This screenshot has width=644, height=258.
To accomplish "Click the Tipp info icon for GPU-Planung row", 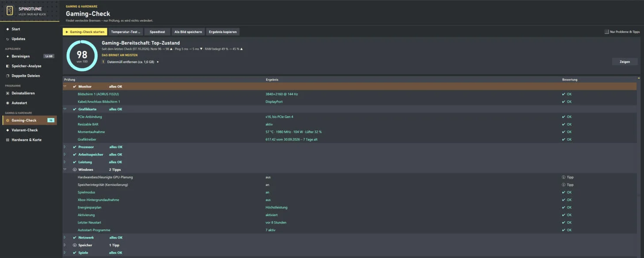I will (x=563, y=177).
